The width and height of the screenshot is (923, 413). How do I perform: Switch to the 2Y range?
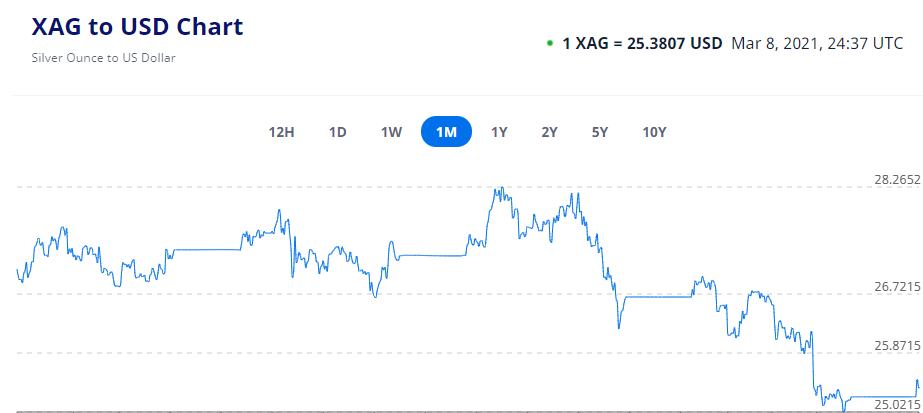(549, 132)
